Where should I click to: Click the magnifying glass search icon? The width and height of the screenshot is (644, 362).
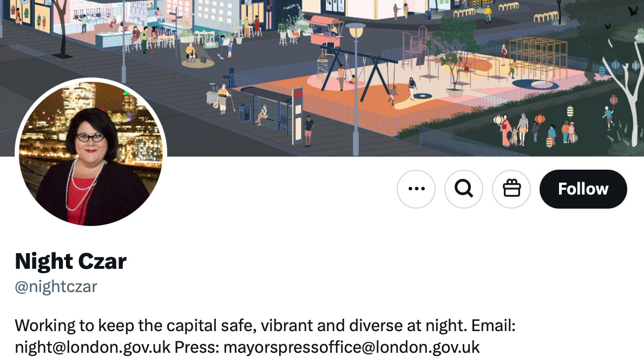click(464, 189)
